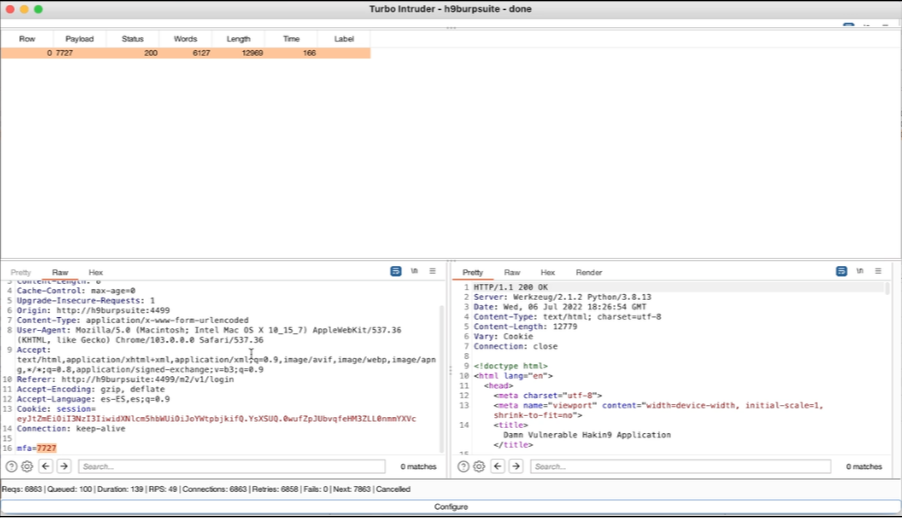The height and width of the screenshot is (518, 902).
Task: Toggle the \n non-printable chars in response pane
Action: pos(860,271)
